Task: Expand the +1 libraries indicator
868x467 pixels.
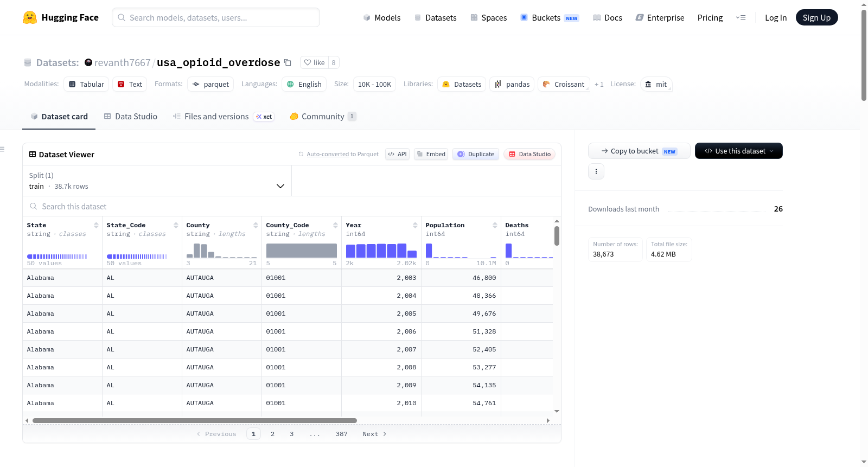Action: (x=599, y=84)
